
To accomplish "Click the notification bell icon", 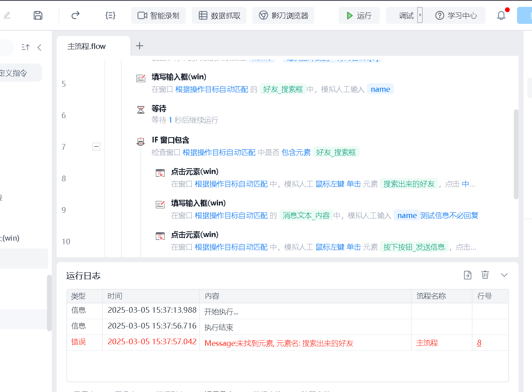I will 501,15.
